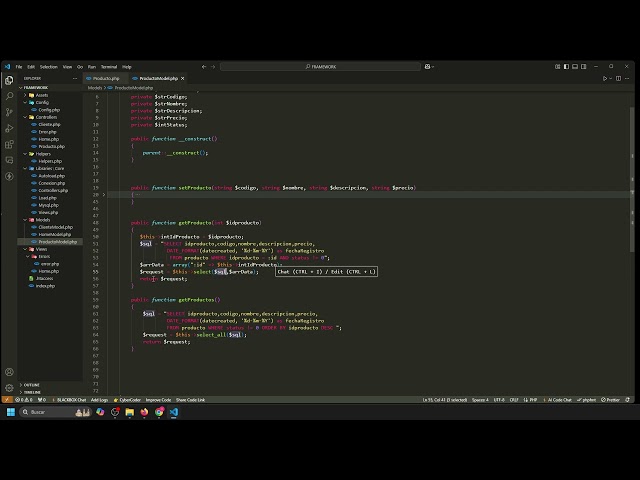Run the PHP file with the play button

[605, 78]
